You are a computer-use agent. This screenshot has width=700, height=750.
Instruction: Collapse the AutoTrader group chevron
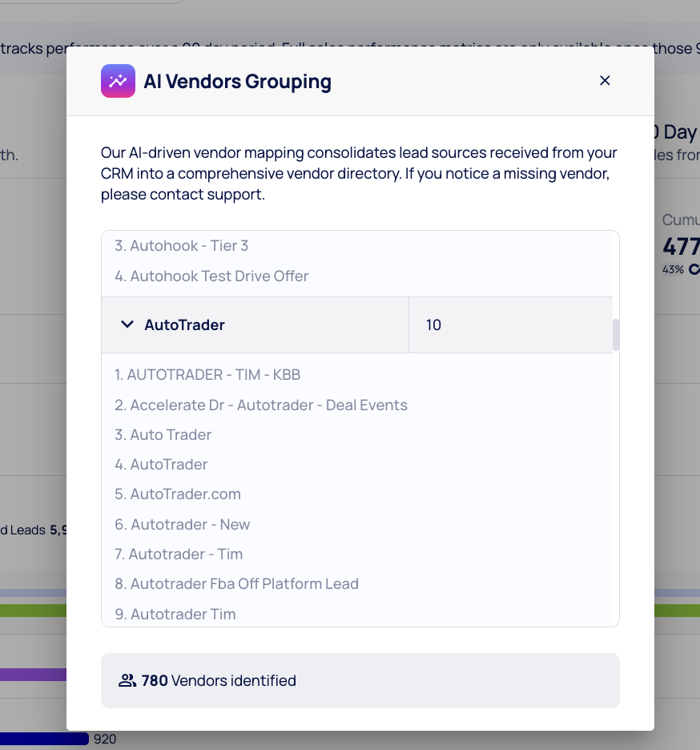click(127, 325)
